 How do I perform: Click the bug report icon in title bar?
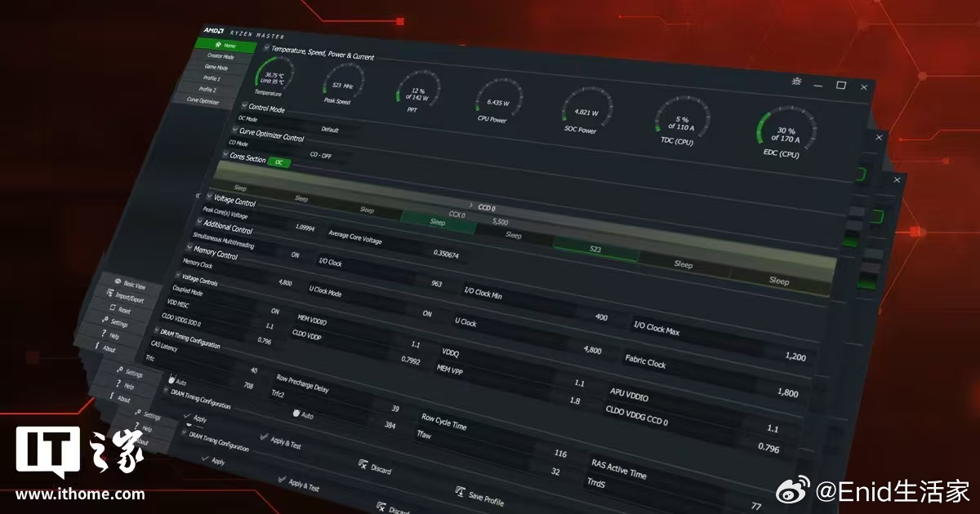point(797,81)
